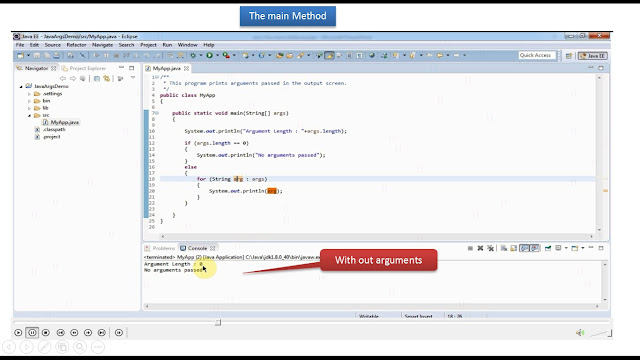Image resolution: width=640 pixels, height=360 pixels.
Task: Toggle Link with Editor in Navigator
Action: (107, 78)
